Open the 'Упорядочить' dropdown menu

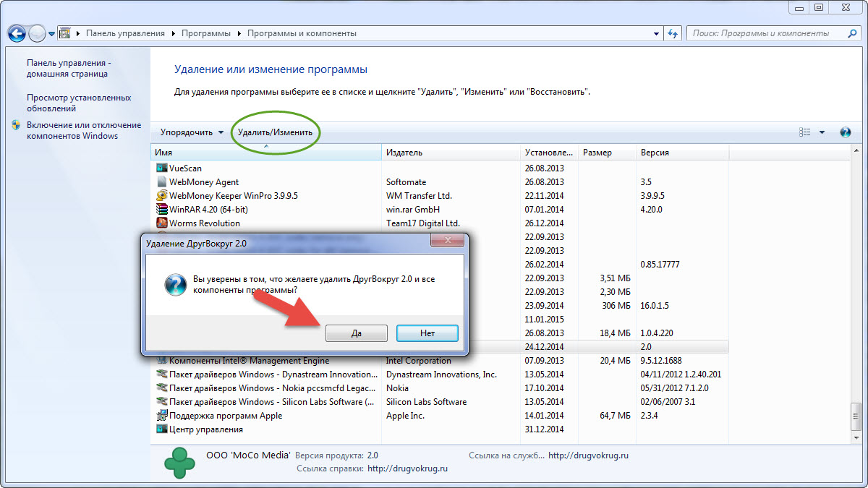192,132
